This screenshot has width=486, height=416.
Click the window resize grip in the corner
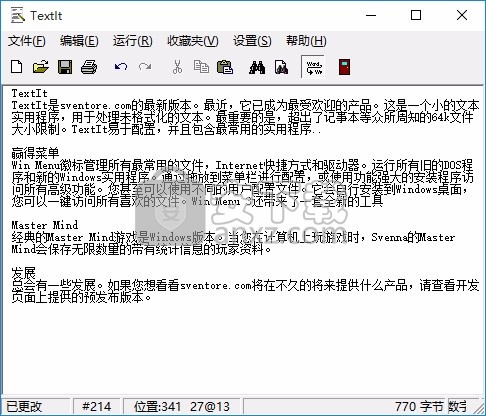point(479,409)
